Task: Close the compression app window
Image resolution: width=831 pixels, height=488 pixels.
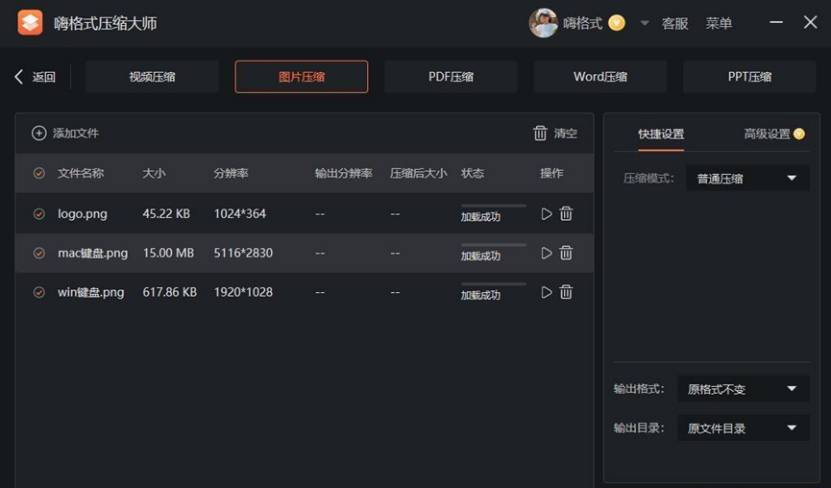Action: pyautogui.click(x=810, y=22)
